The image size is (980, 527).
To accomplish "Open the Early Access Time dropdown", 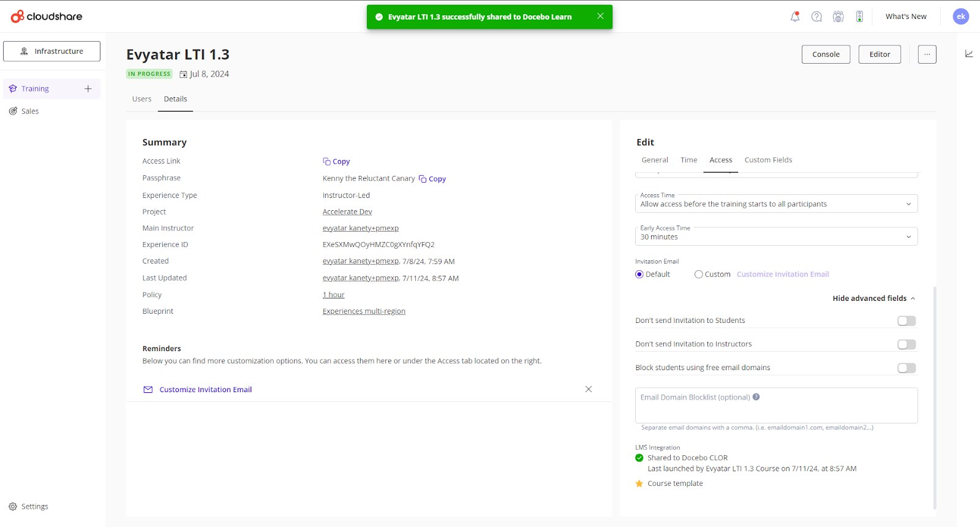I will point(777,237).
